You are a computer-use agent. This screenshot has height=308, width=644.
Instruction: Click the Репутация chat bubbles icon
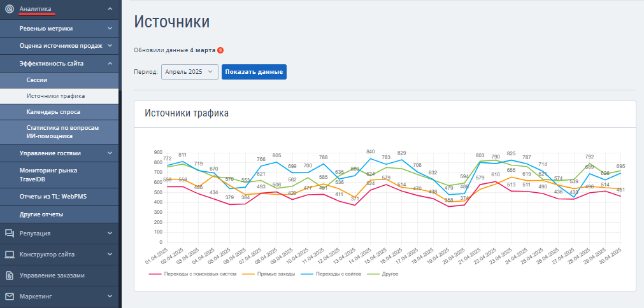[x=9, y=234]
